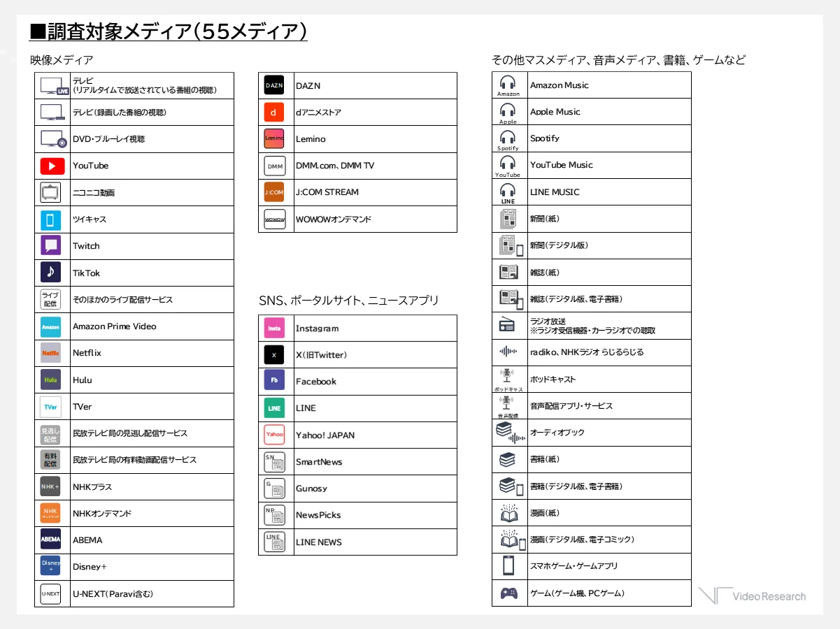Click the '調査対象メディア(55メディア)' heading
This screenshot has width=840, height=629.
coord(169,31)
